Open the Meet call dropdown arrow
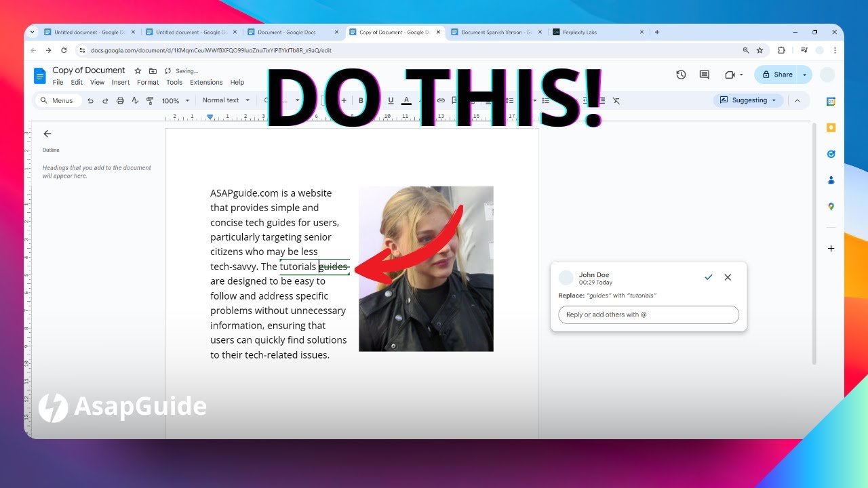Viewport: 868px width, 488px height. (x=742, y=75)
